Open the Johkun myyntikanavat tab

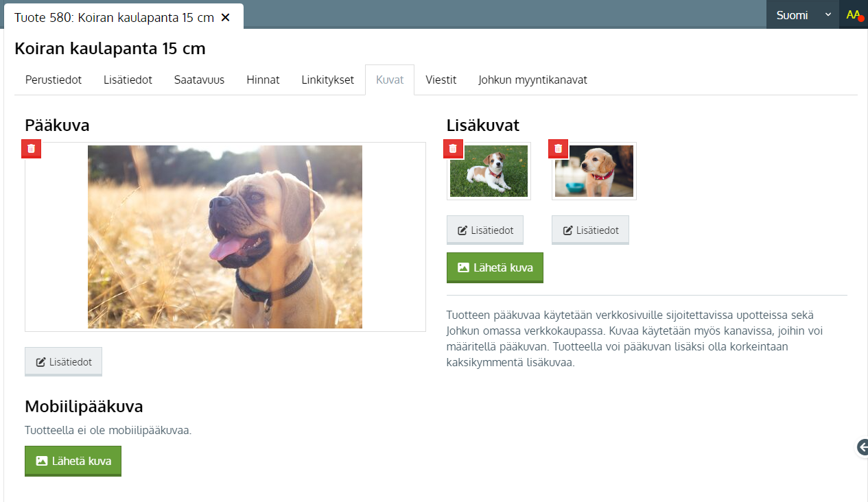click(x=532, y=80)
